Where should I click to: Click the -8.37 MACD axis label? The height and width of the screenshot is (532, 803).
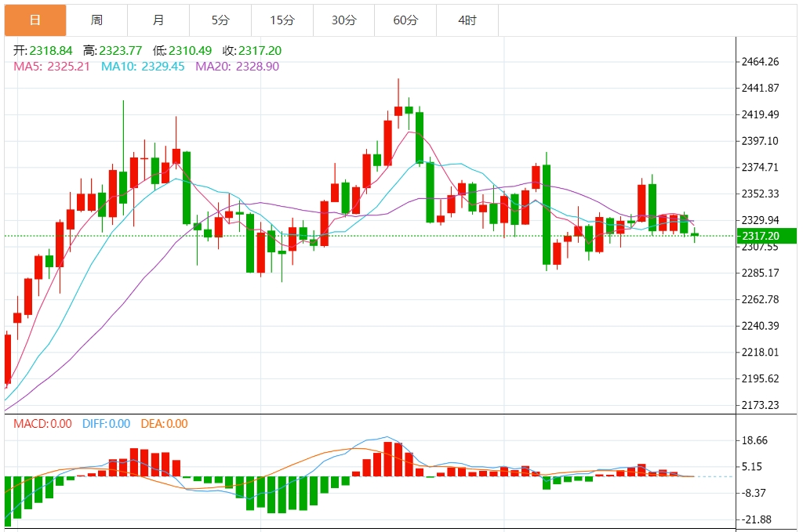(754, 493)
